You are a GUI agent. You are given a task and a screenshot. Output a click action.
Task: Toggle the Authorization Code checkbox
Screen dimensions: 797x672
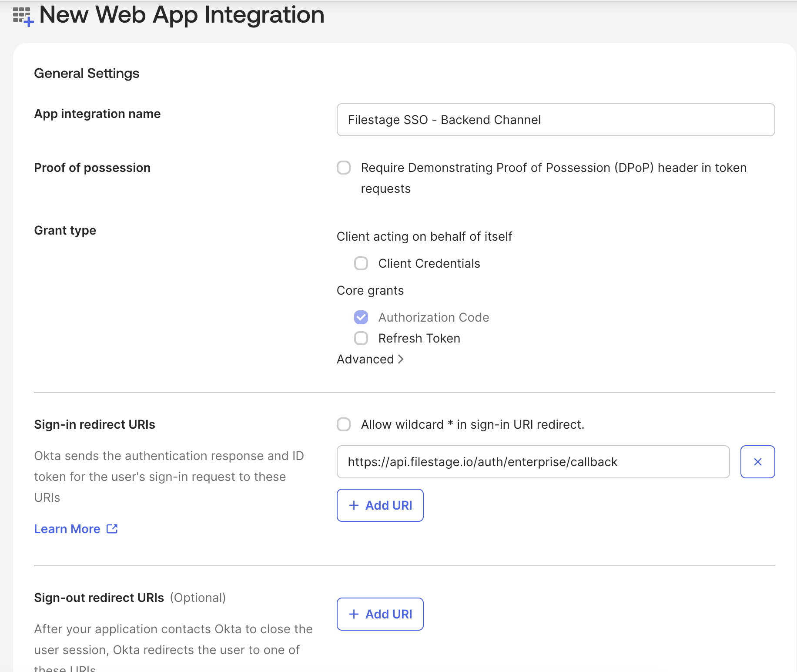point(361,317)
